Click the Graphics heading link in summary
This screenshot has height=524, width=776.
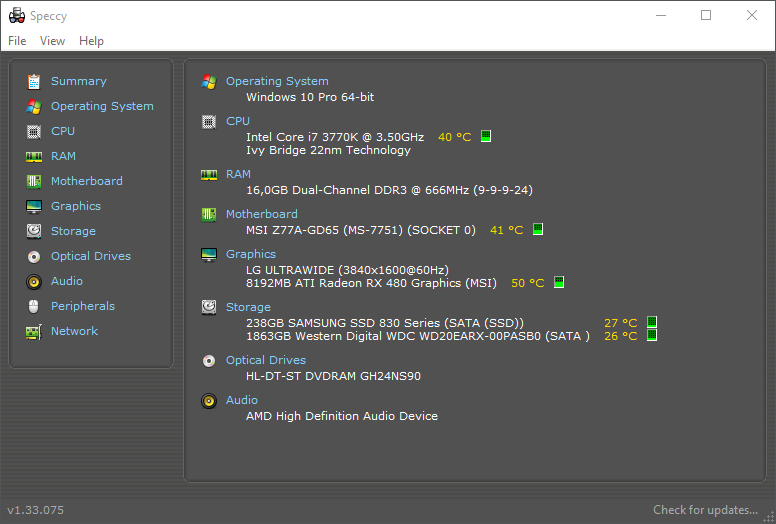point(251,254)
